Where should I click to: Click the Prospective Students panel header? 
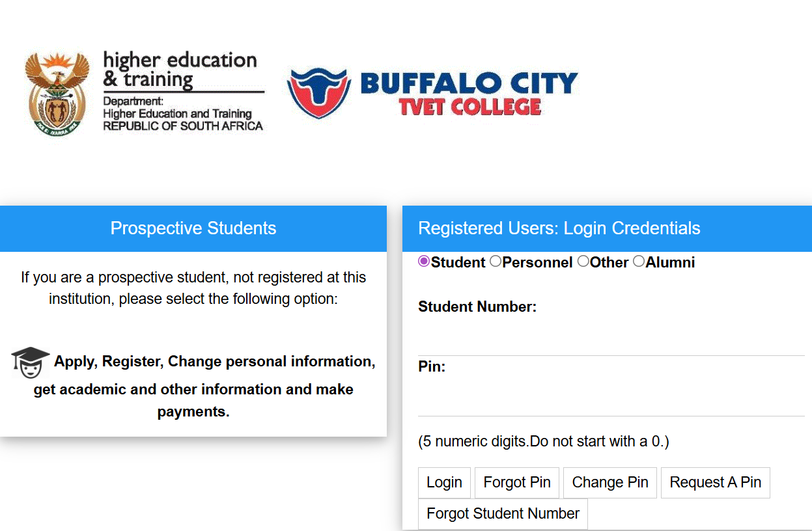(193, 228)
